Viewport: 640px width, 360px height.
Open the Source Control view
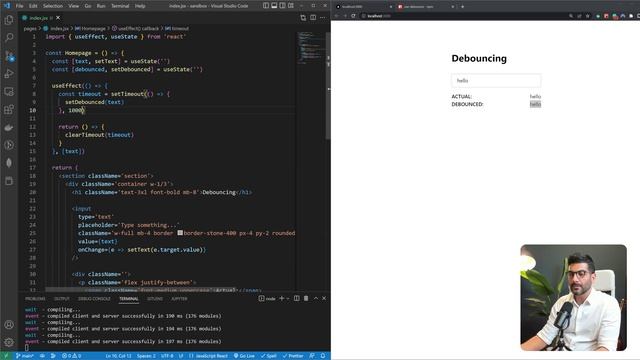click(x=9, y=56)
